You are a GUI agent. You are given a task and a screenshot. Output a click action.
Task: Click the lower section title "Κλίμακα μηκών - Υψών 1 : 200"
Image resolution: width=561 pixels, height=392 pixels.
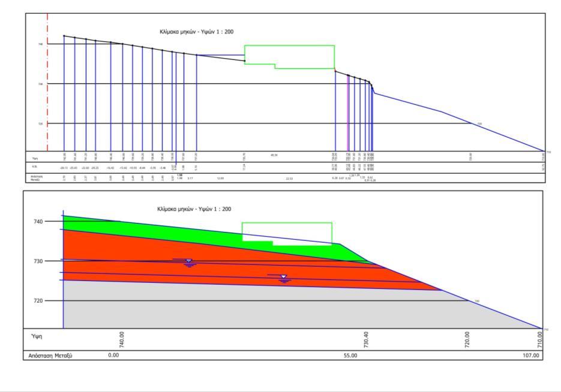tap(194, 209)
